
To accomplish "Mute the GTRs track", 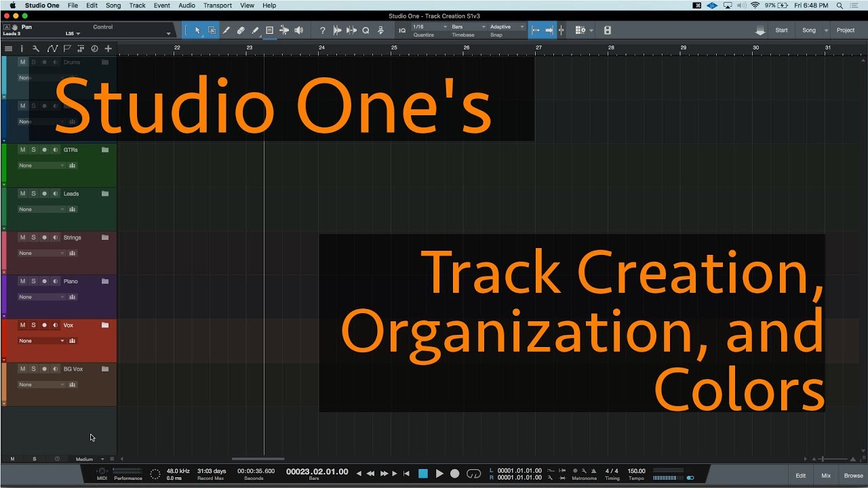I will [x=22, y=150].
